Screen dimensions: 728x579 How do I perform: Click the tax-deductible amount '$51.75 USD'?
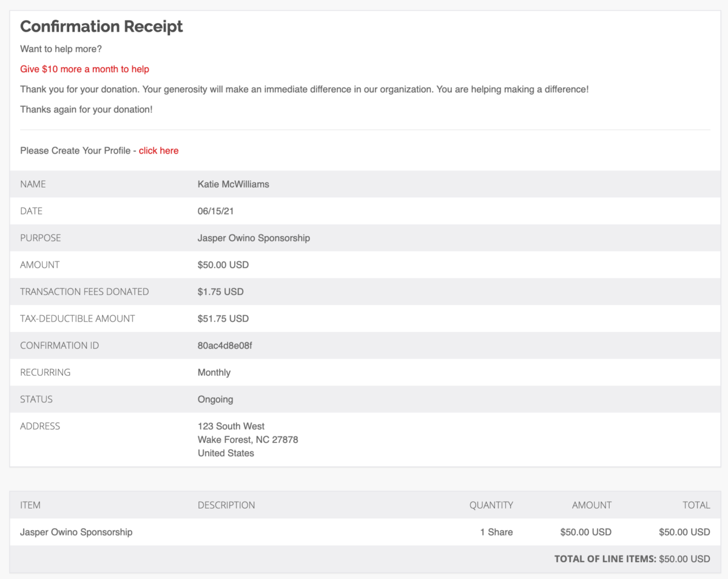click(222, 319)
